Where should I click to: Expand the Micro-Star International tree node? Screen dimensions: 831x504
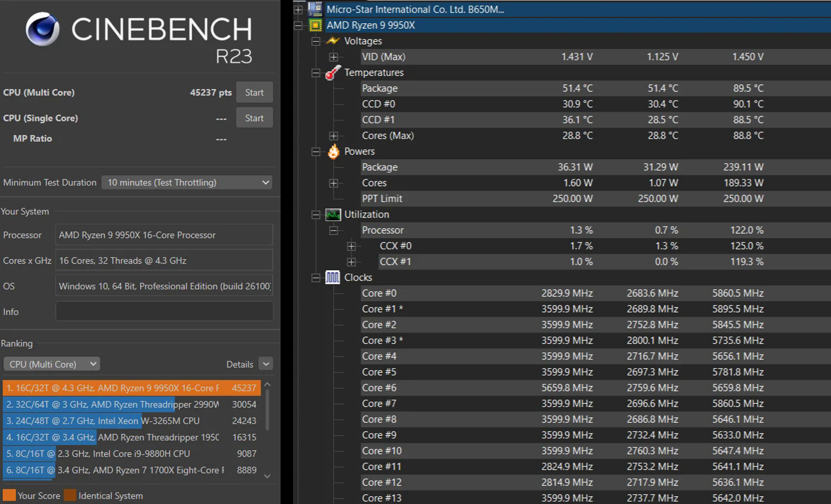(298, 10)
